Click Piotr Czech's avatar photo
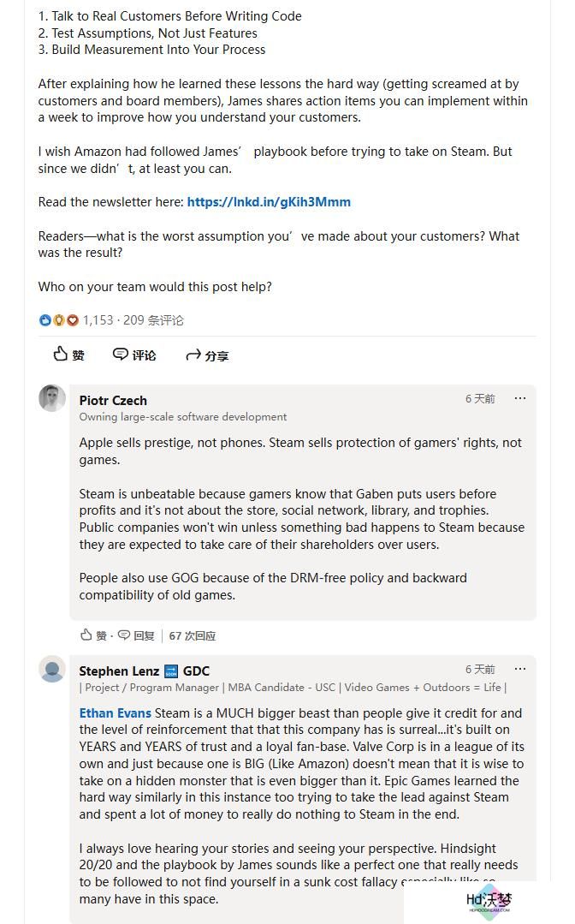This screenshot has height=924, width=575. [x=52, y=398]
